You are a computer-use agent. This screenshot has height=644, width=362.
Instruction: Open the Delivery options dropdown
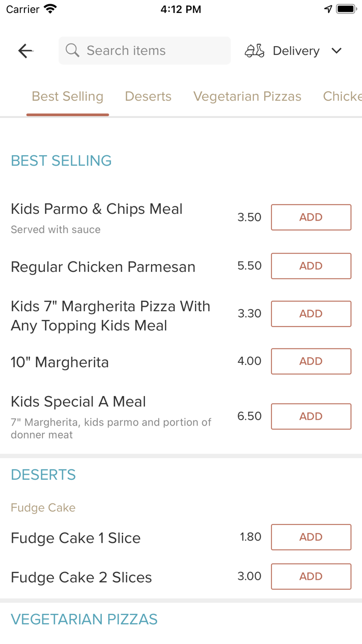(296, 50)
